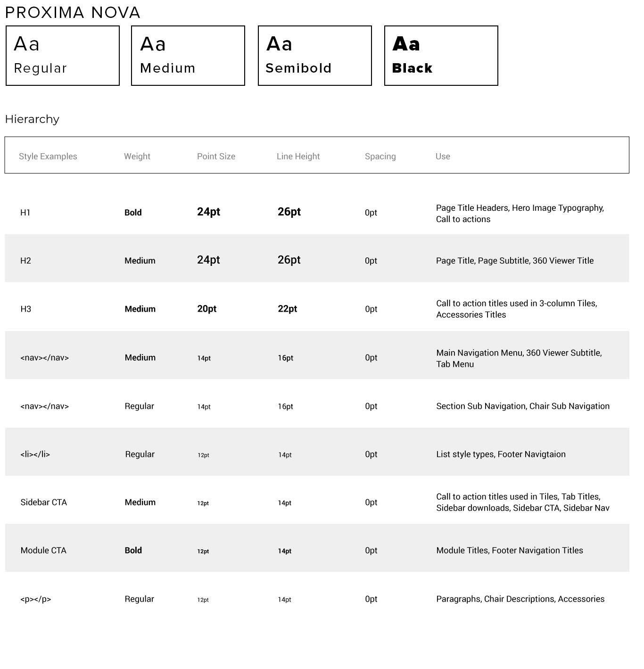Select the <p></p> style example label
The height and width of the screenshot is (669, 644).
click(x=36, y=599)
